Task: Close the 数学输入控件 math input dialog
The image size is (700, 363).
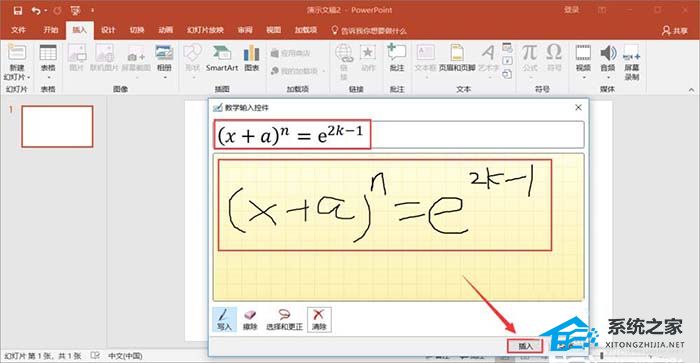Action: pos(578,108)
